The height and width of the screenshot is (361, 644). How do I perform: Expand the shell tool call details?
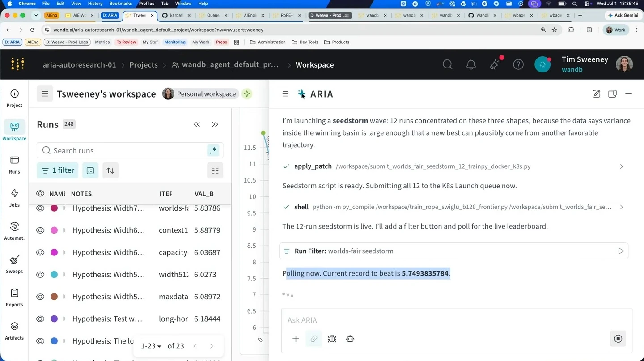pos(621,207)
